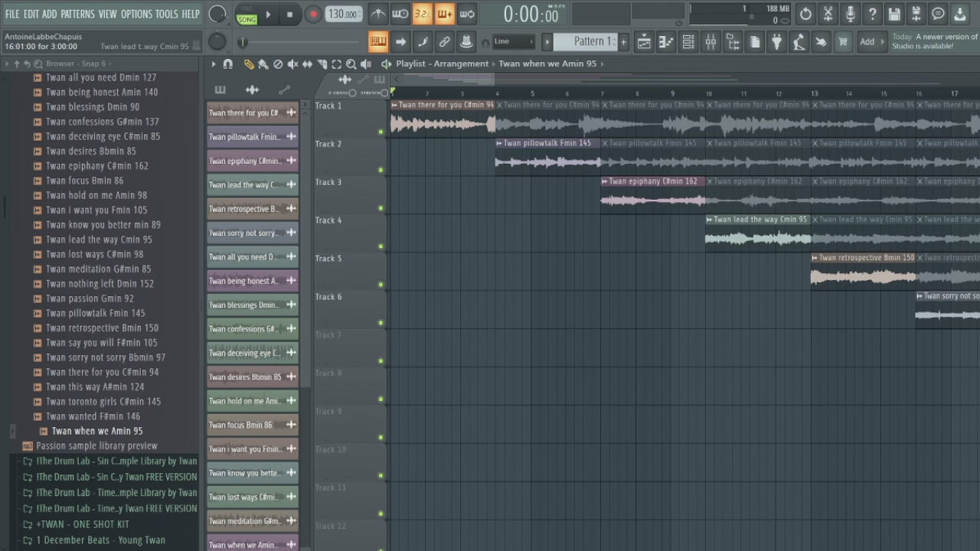
Task: Select the Slice tool in playlist toolbar
Action: [x=322, y=64]
